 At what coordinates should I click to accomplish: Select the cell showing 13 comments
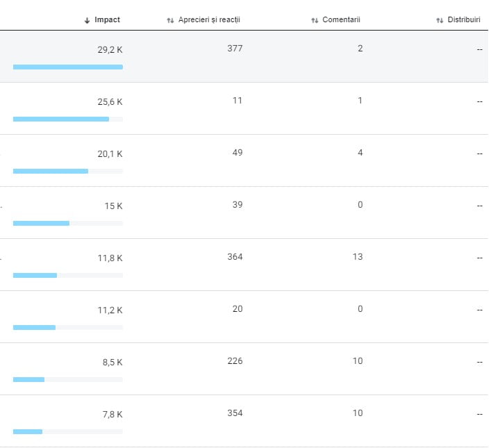358,257
